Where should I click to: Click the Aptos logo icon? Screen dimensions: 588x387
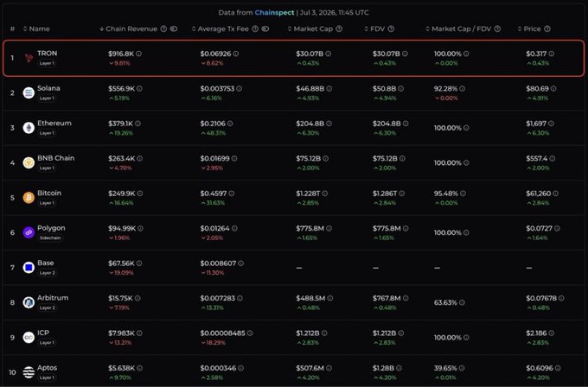click(29, 372)
